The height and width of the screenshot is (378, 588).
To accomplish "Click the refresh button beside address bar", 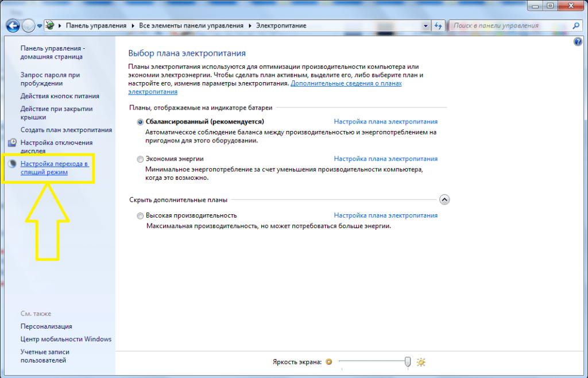I will pyautogui.click(x=438, y=25).
